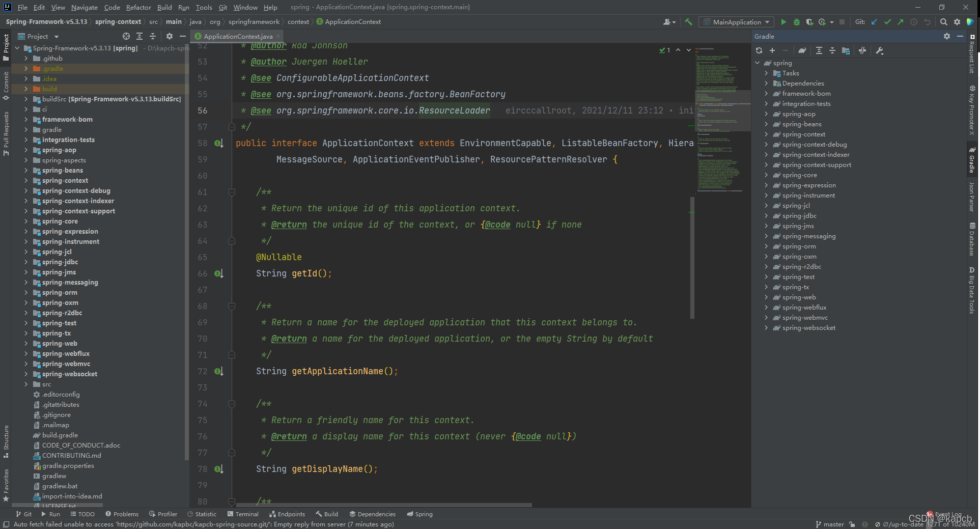
Task: Expand all nodes in Gradle panel
Action: point(819,50)
